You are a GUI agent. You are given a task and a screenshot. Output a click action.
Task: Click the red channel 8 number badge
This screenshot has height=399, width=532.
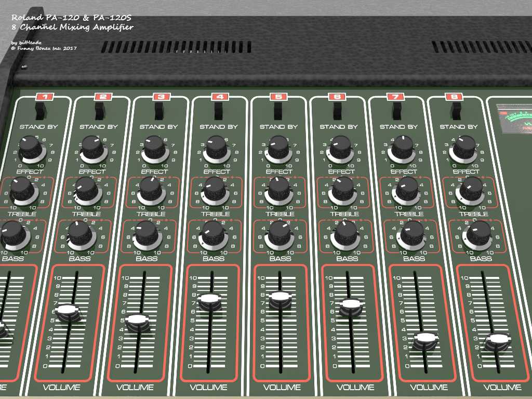click(454, 97)
